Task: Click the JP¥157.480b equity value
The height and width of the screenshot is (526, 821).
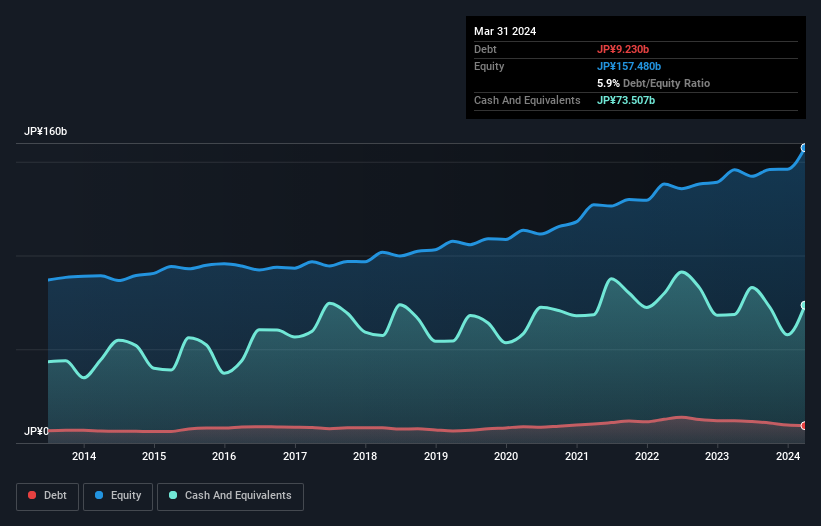Action: 628,66
